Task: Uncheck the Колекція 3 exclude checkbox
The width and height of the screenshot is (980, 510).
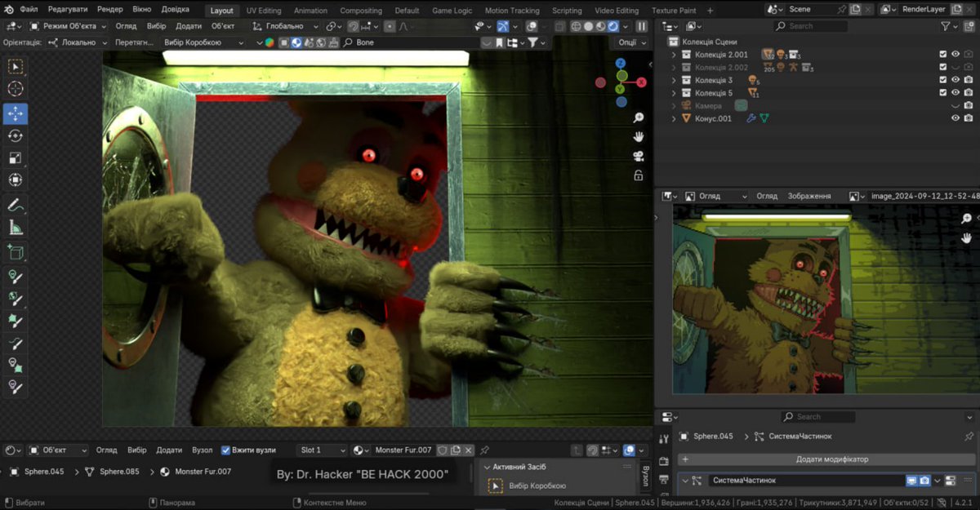Action: tap(943, 80)
